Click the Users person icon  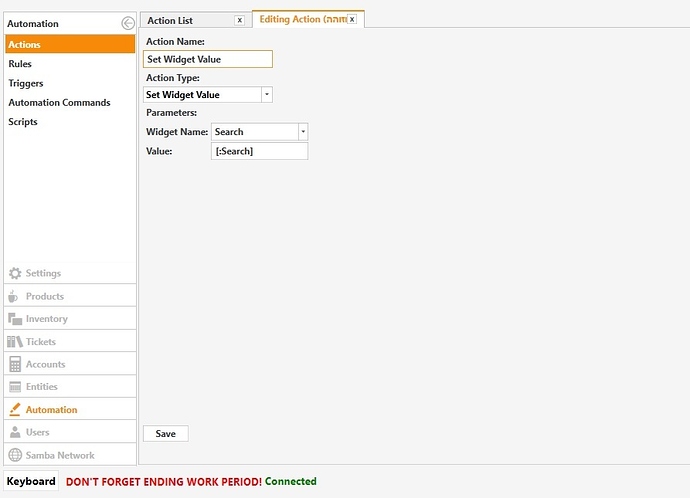15,432
